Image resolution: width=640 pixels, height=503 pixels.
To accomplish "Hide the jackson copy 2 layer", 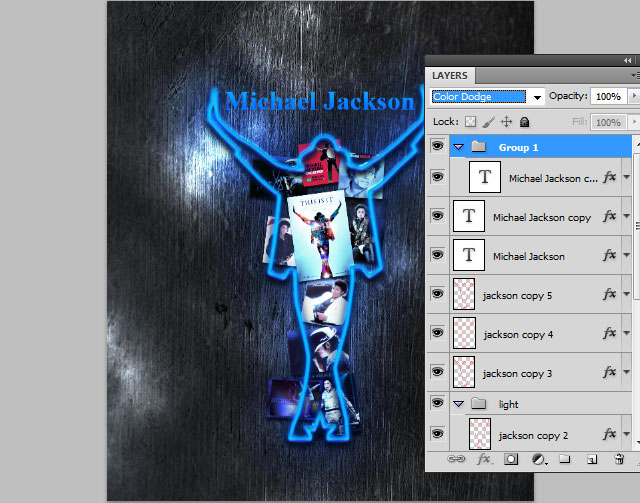I will pos(438,434).
